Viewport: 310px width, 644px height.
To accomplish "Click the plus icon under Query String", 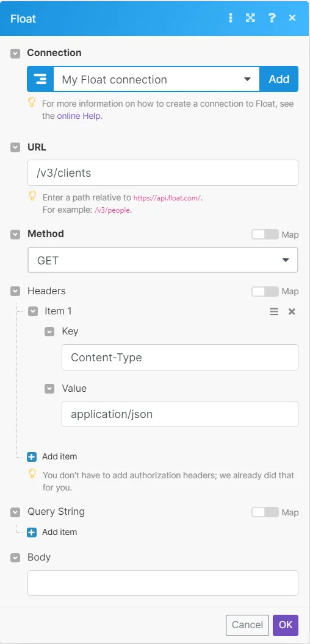I will point(32,533).
